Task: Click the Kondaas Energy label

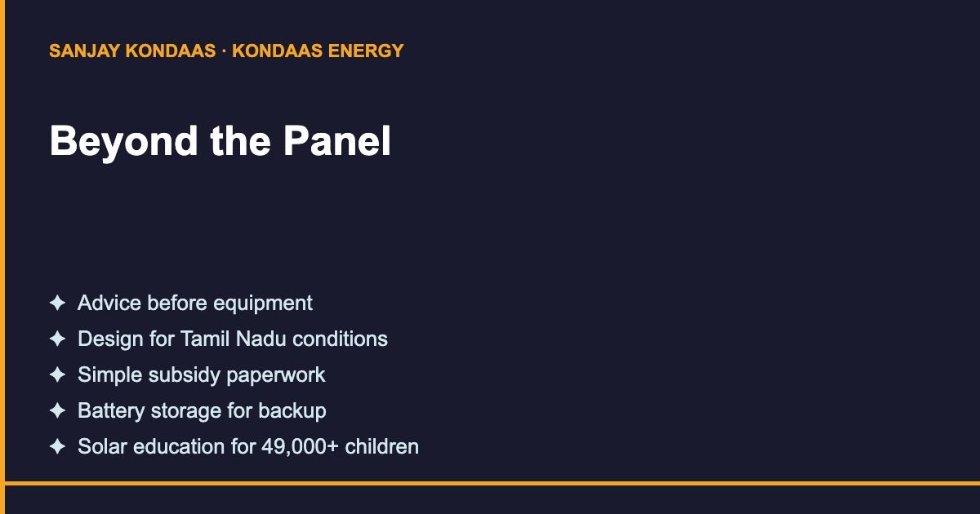Action: pos(318,51)
